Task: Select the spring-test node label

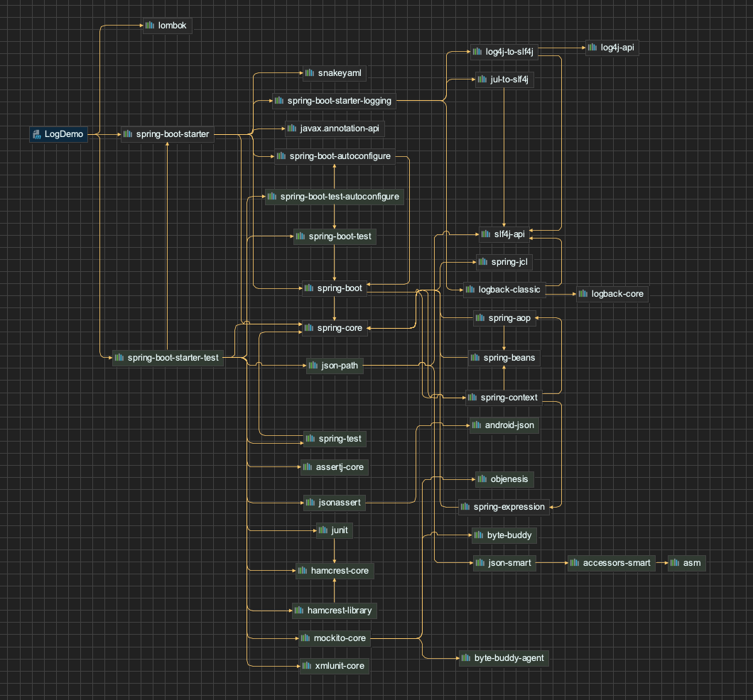Action: point(340,439)
